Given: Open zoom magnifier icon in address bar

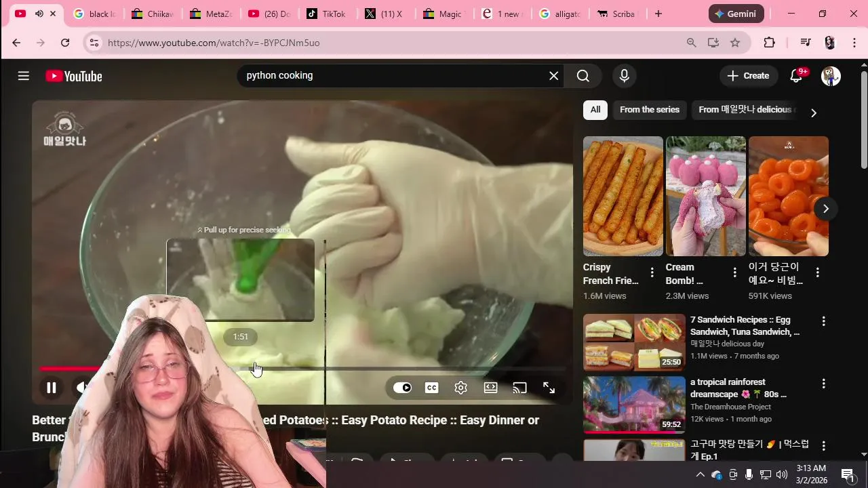Looking at the screenshot, I should point(691,43).
